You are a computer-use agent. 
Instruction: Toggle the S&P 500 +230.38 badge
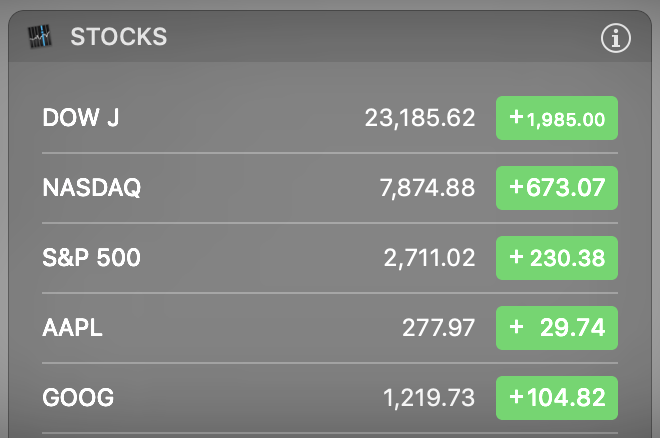(x=556, y=258)
